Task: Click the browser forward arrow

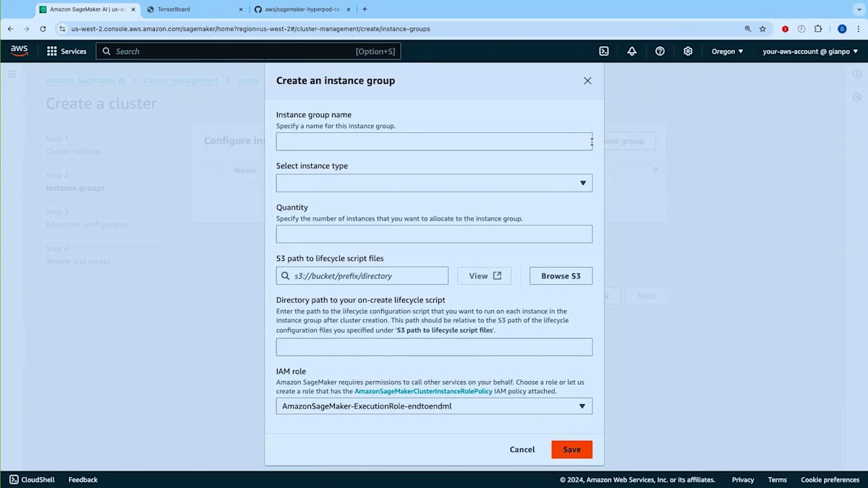Action: coord(26,29)
